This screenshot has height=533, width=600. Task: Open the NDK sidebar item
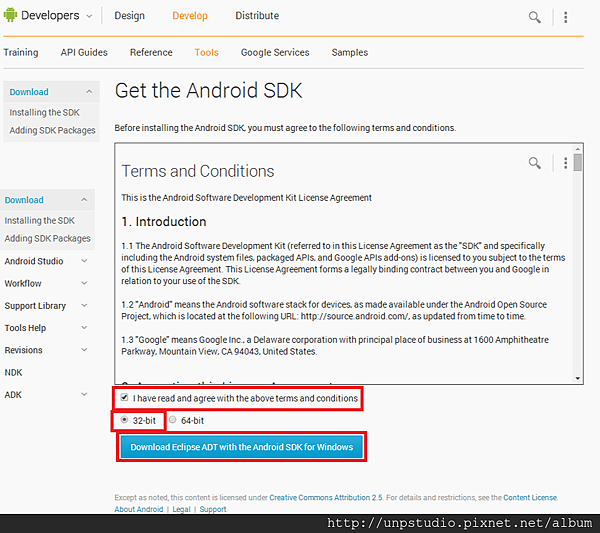[13, 372]
